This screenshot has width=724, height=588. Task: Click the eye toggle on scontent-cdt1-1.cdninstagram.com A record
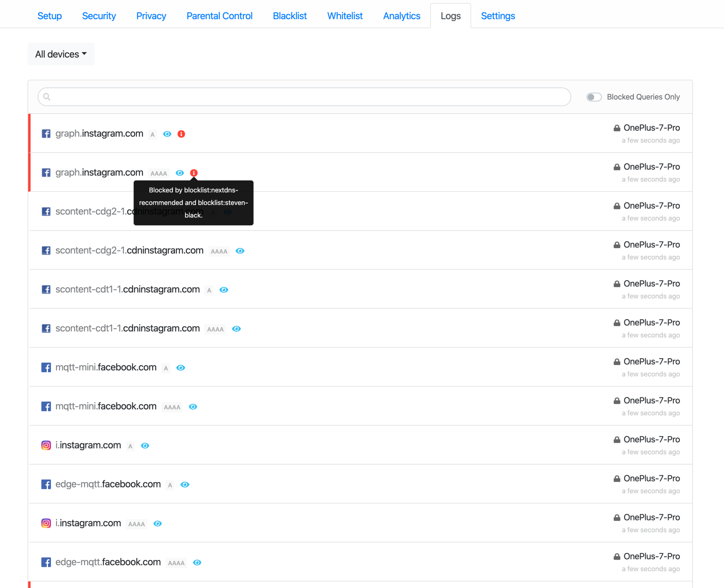(x=224, y=290)
